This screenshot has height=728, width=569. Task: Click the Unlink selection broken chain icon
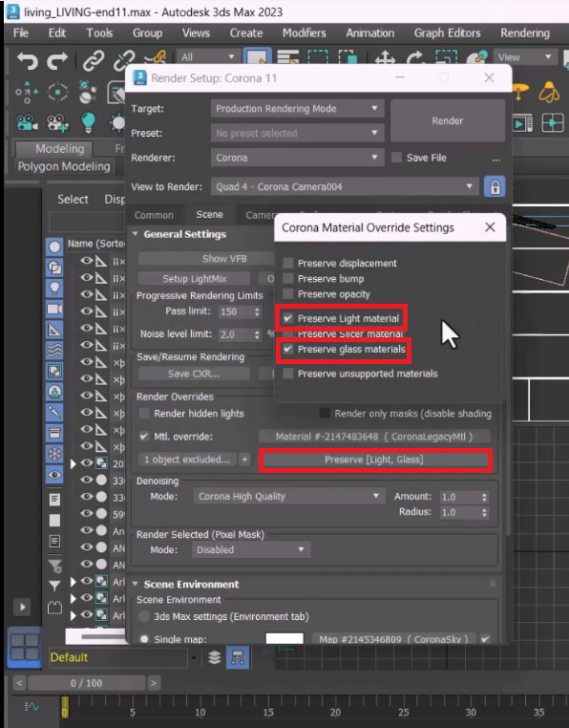(x=123, y=60)
